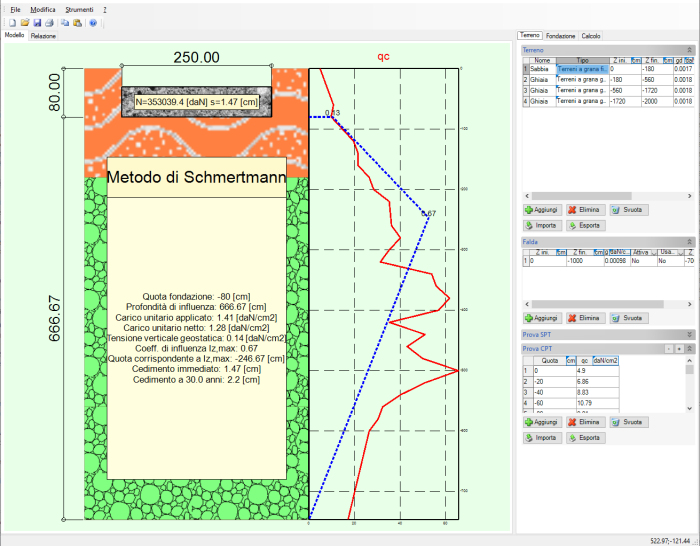Screen dimensions: 700x546
Task: Click the Copy toolbar icon
Action: [x=65, y=22]
